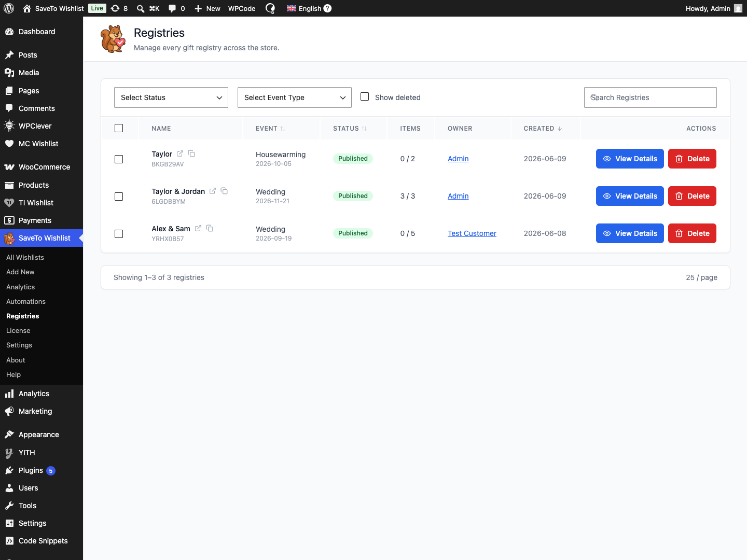The width and height of the screenshot is (747, 560).
Task: Open Posts in the sidebar
Action: click(41, 55)
